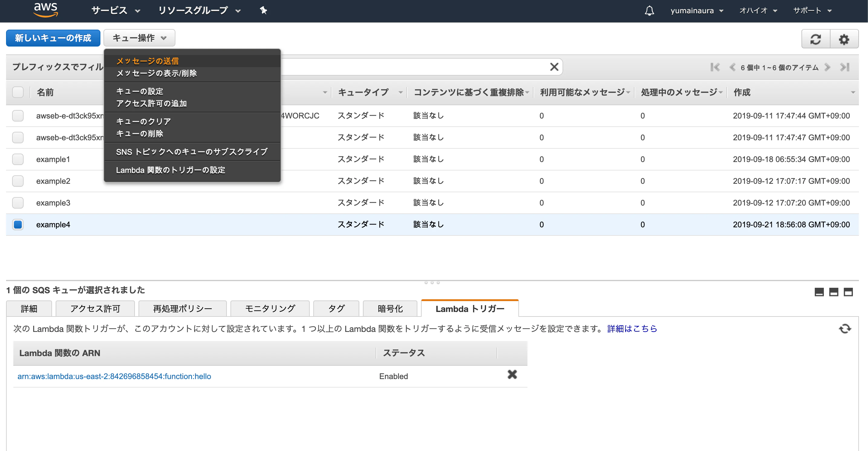Click the pane resize handle dots
Image resolution: width=868 pixels, height=451 pixels.
(432, 282)
